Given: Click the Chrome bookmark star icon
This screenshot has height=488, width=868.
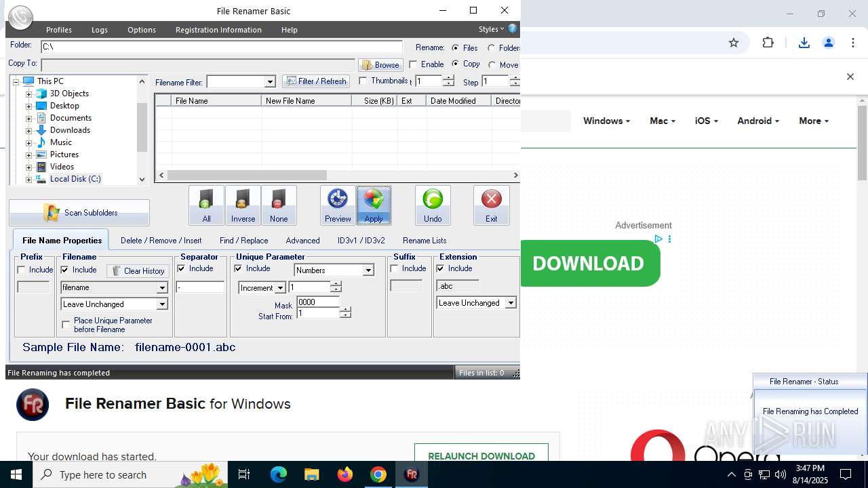Looking at the screenshot, I should pyautogui.click(x=734, y=43).
